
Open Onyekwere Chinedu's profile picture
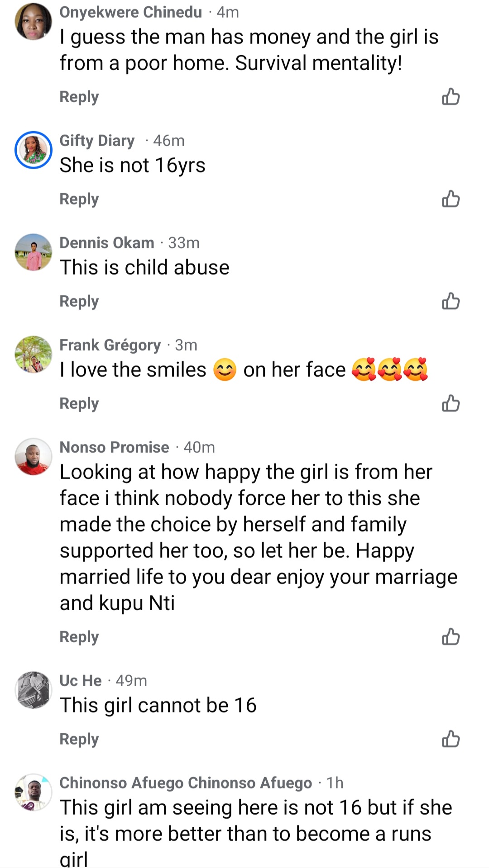tap(33, 22)
